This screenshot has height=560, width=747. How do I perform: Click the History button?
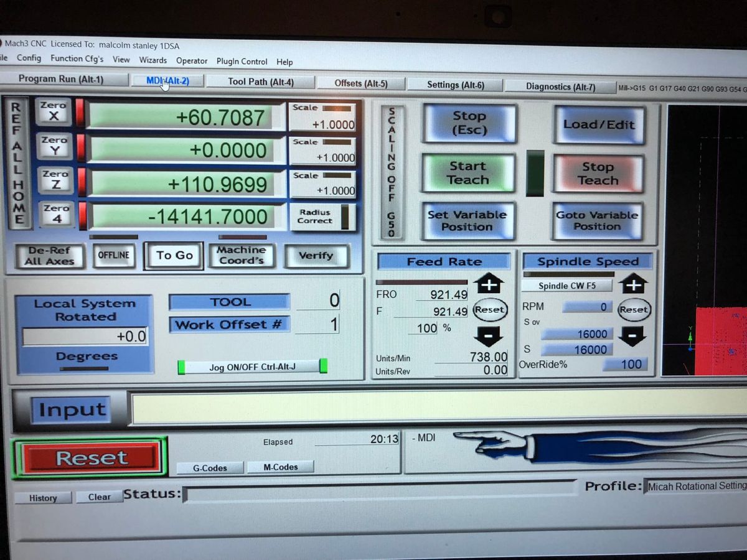(43, 498)
